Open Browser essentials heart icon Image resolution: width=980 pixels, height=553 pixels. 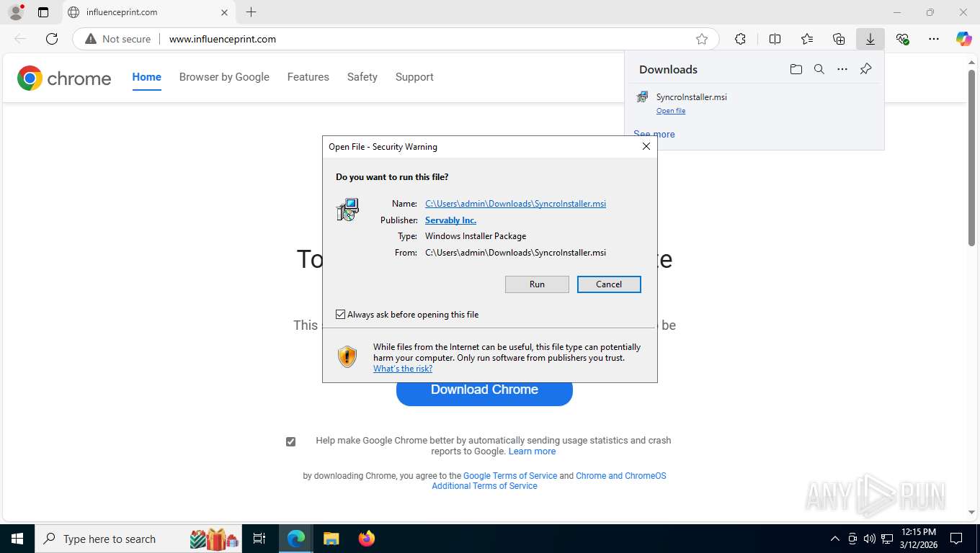902,39
